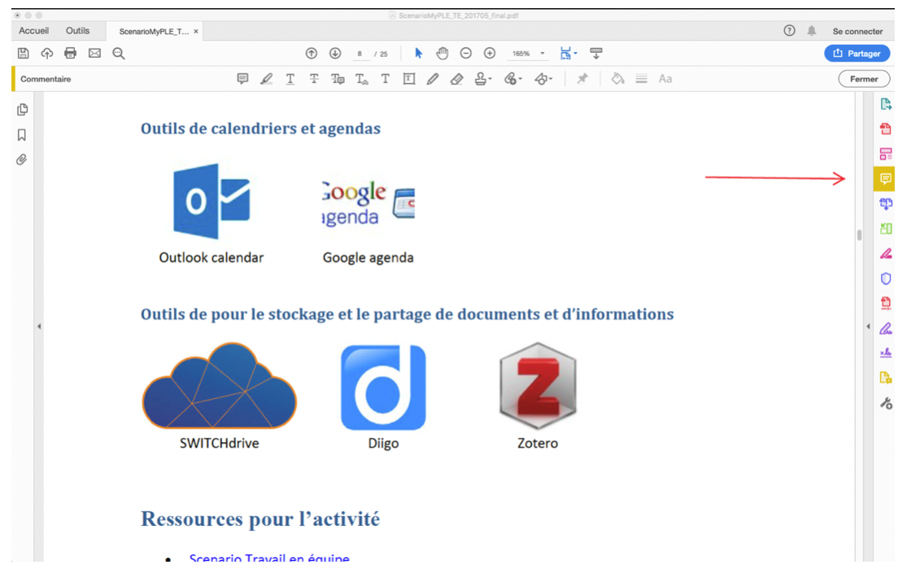Click the page number field showing 8
Image resolution: width=924 pixels, height=578 pixels.
360,54
